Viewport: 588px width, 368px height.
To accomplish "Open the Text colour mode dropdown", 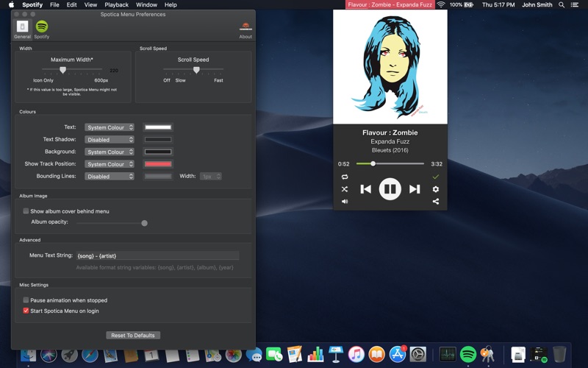I will tap(109, 127).
